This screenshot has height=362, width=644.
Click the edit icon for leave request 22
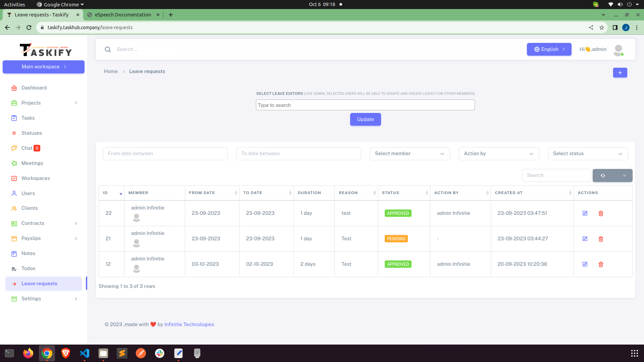click(585, 213)
